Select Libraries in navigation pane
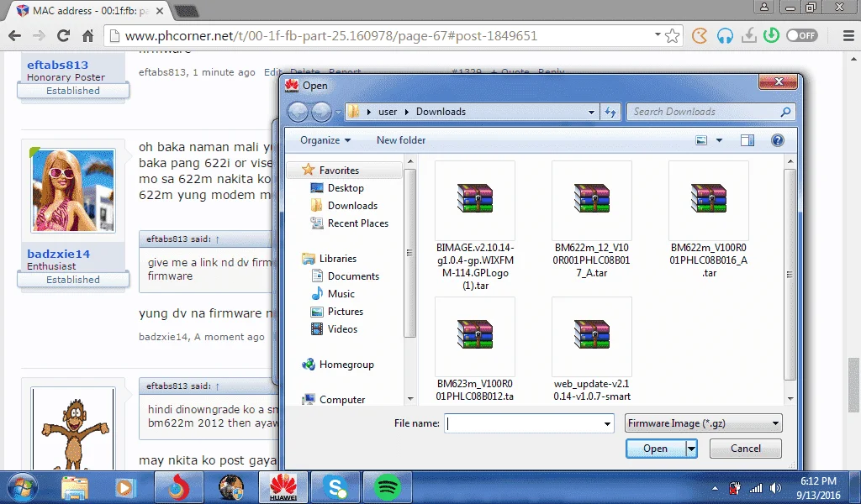 tap(338, 259)
